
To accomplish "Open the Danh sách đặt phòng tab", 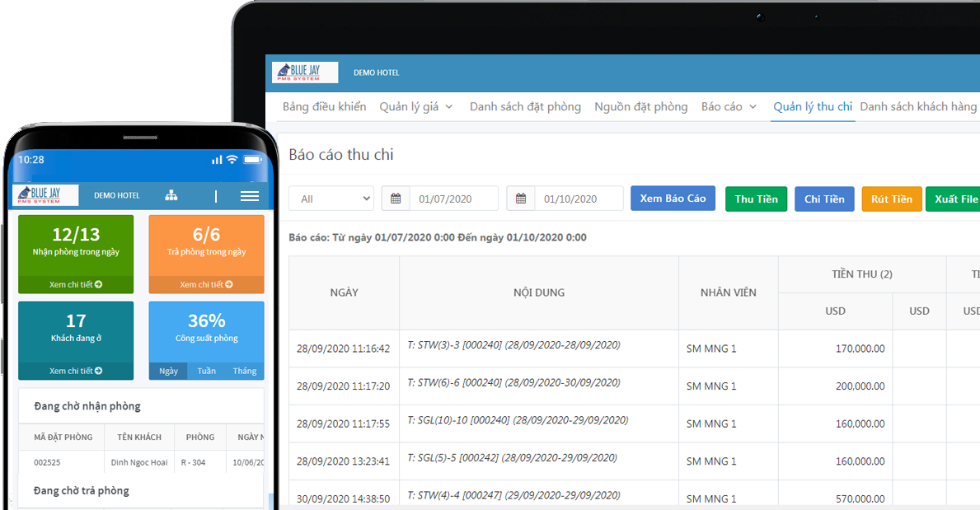I will coord(525,107).
